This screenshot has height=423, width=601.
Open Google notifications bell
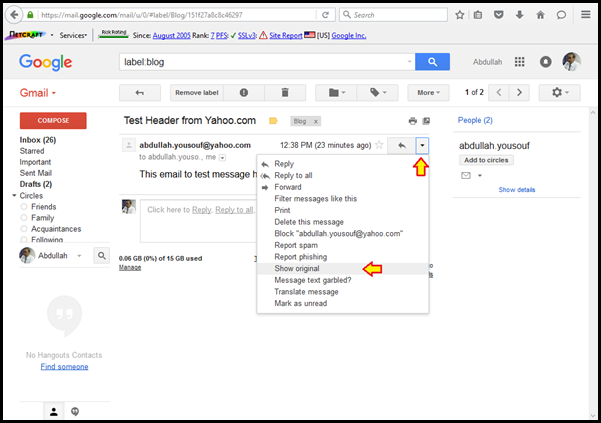point(545,62)
